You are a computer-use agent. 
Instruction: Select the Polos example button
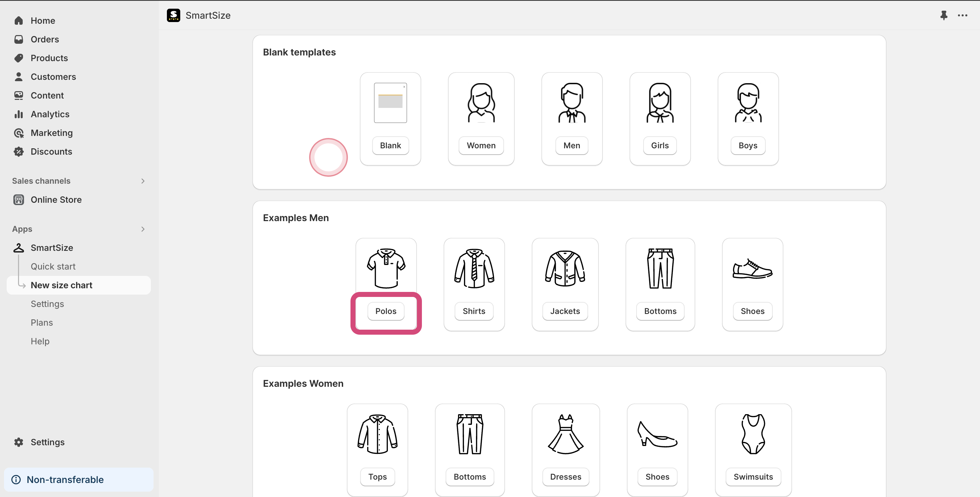(x=386, y=311)
